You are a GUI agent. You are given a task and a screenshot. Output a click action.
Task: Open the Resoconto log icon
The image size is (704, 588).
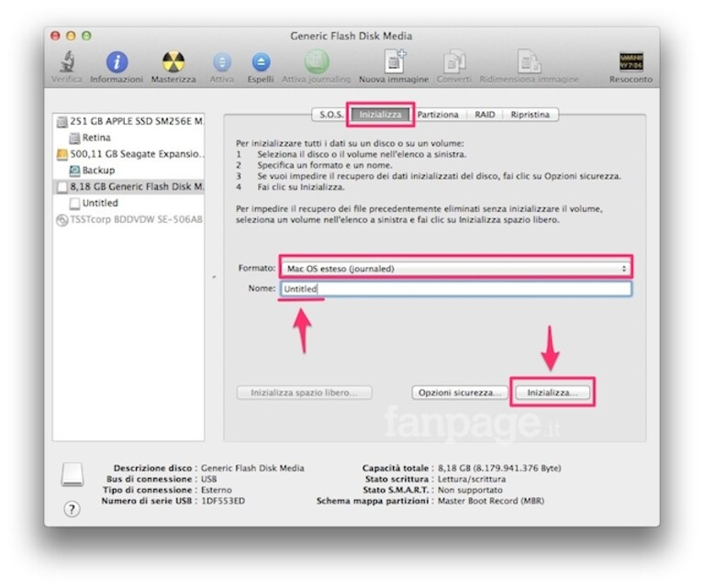coord(631,61)
